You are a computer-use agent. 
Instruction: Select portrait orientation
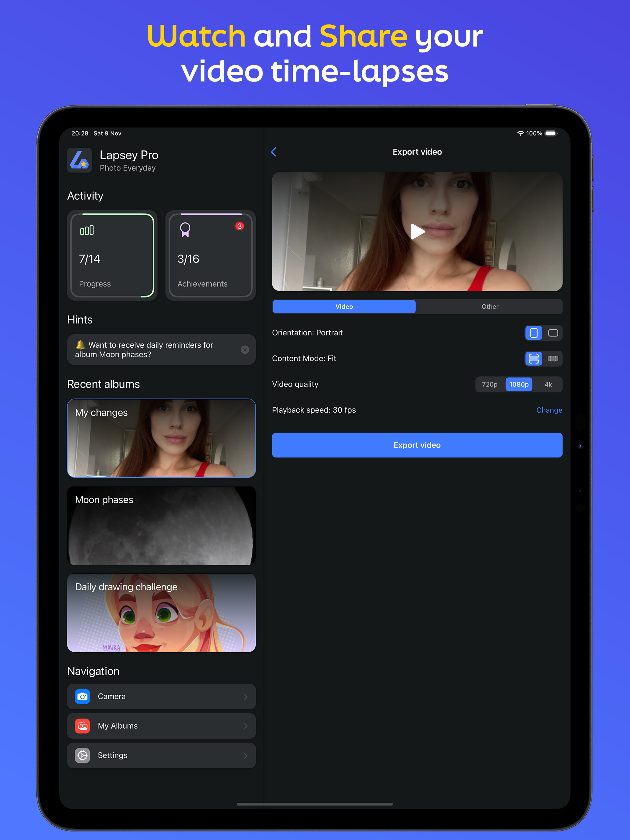pos(534,333)
